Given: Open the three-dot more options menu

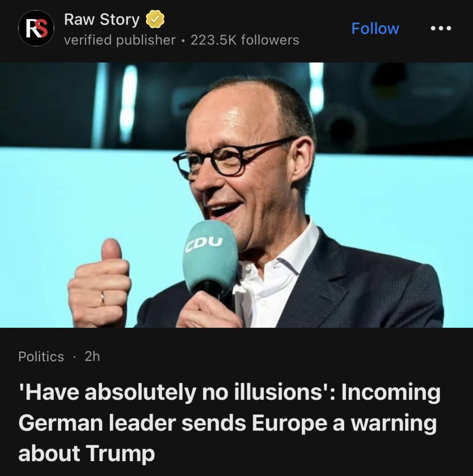Looking at the screenshot, I should (441, 28).
